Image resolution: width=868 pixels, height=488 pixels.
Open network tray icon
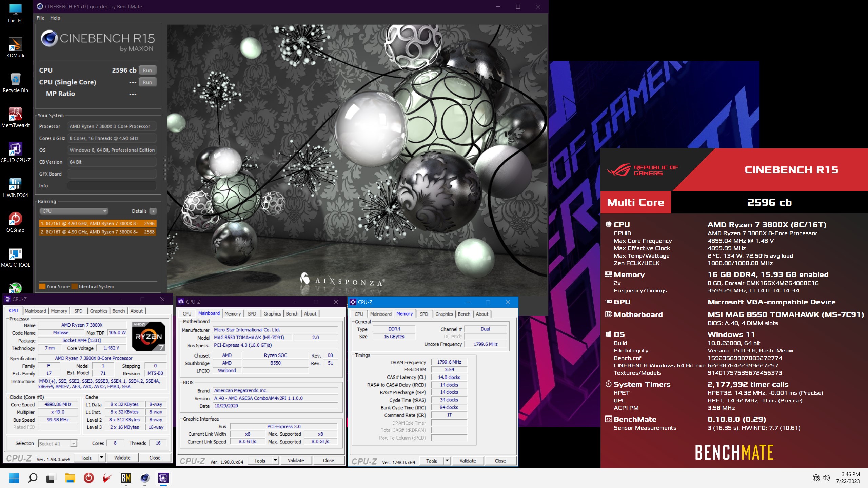click(816, 478)
